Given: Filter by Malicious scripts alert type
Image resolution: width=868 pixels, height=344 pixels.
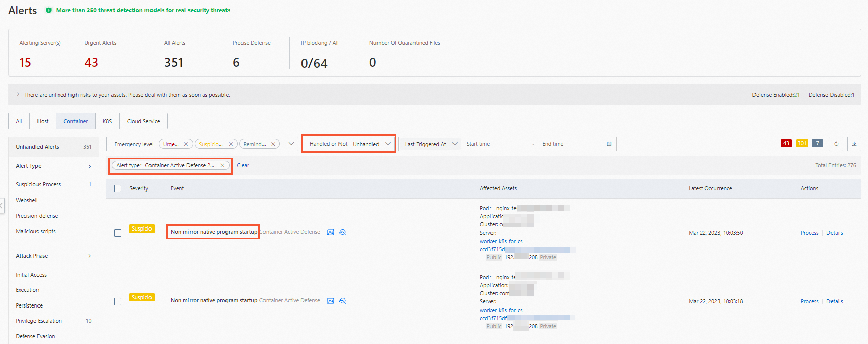Looking at the screenshot, I should 36,231.
